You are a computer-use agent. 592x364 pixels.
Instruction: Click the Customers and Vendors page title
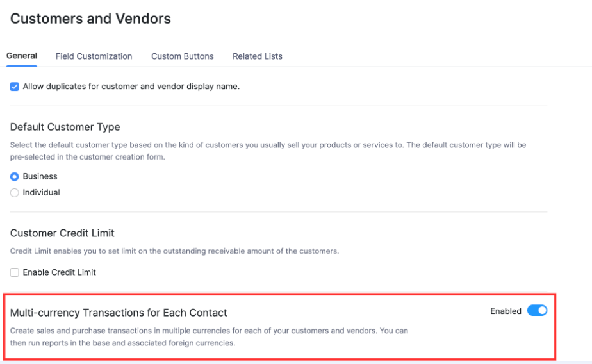pyautogui.click(x=90, y=19)
